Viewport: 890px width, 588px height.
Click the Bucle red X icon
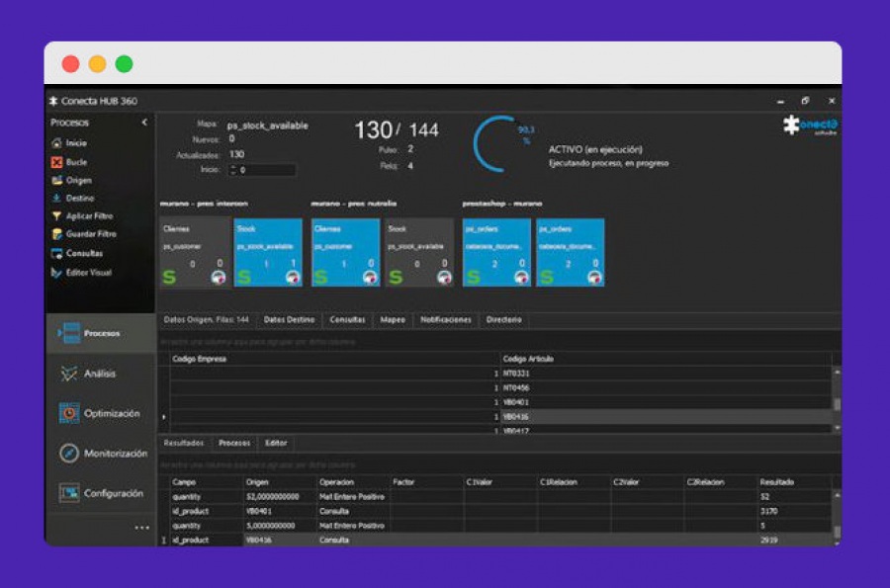pos(56,162)
